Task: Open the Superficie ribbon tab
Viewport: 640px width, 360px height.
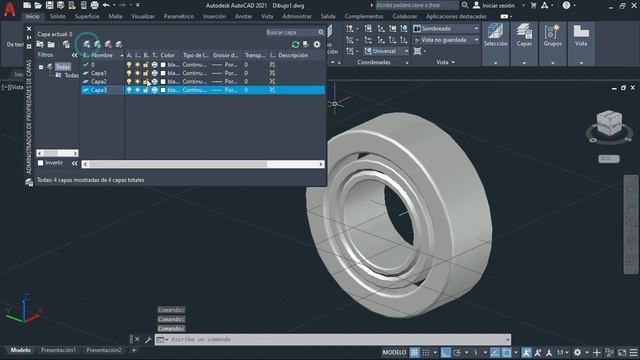Action: (x=87, y=16)
